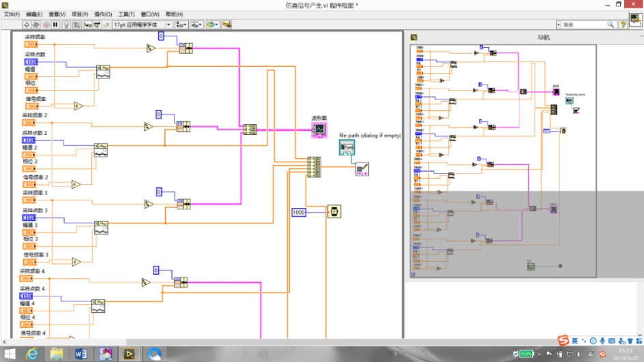This screenshot has height=362, width=644.
Task: Select the Write to file function node
Action: 362,169
